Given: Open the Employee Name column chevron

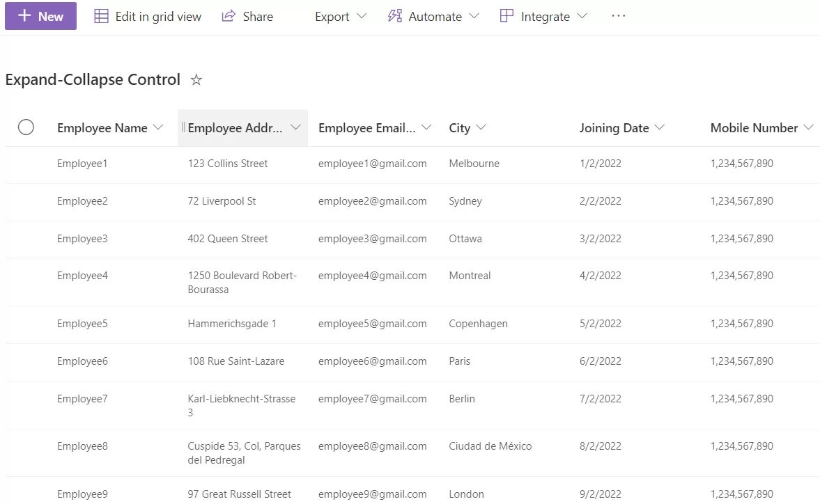Looking at the screenshot, I should pyautogui.click(x=158, y=127).
